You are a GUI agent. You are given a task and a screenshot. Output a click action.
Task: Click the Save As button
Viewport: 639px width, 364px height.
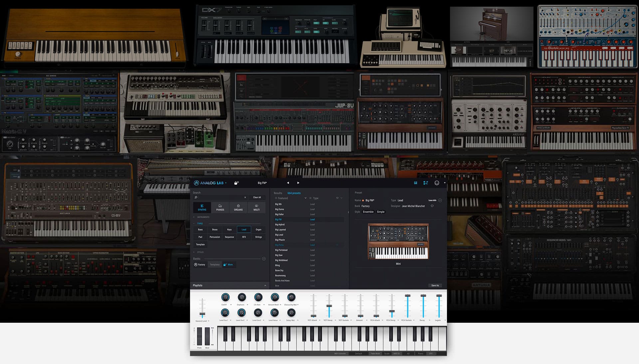click(x=435, y=285)
